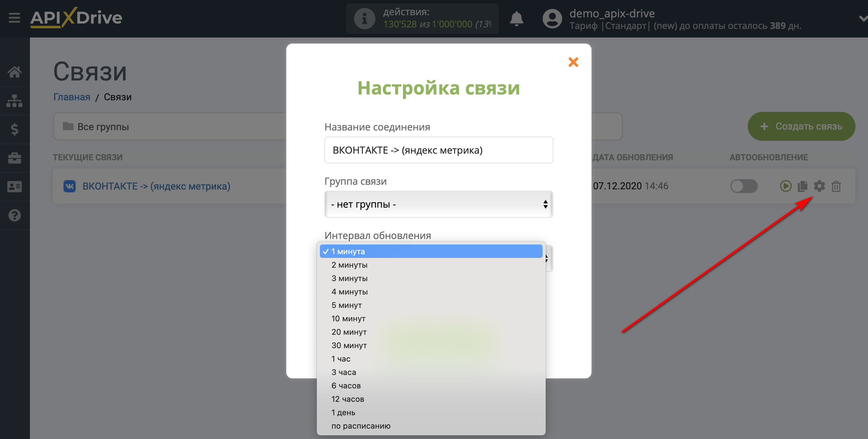
Task: Open ВКОНТАКТЕ -> (яндекс метрика) connection link
Action: coord(156,186)
